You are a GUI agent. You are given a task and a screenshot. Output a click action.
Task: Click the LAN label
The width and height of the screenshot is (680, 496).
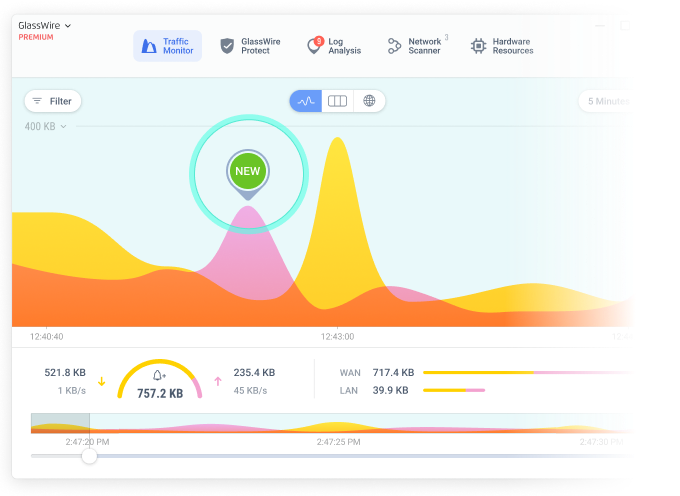[349, 391]
